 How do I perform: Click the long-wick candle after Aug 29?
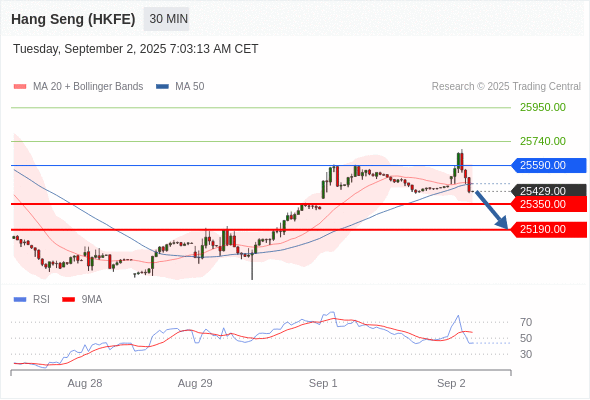[x=252, y=264]
